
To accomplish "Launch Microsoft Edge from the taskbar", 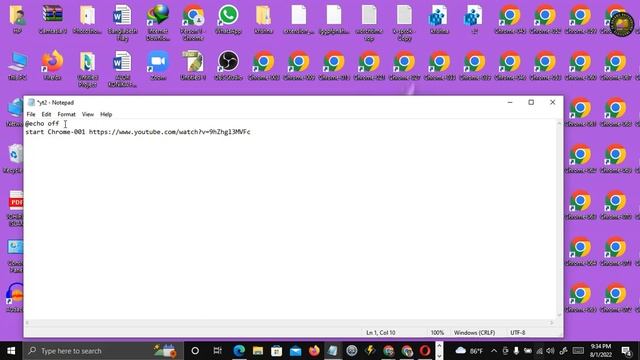I will pyautogui.click(x=239, y=351).
